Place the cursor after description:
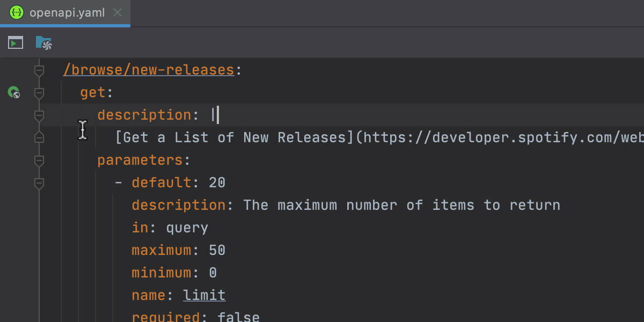644x322 pixels. pos(215,114)
